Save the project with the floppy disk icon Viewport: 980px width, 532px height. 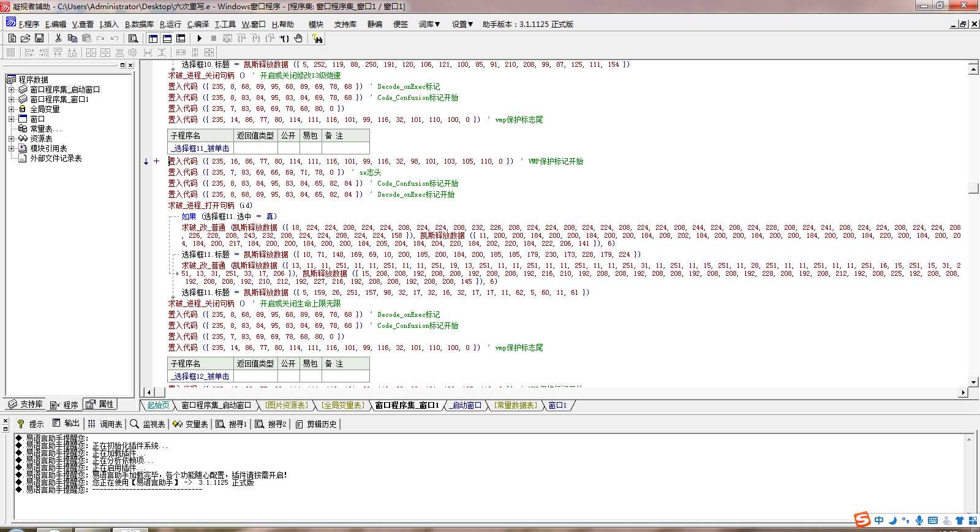tap(39, 38)
